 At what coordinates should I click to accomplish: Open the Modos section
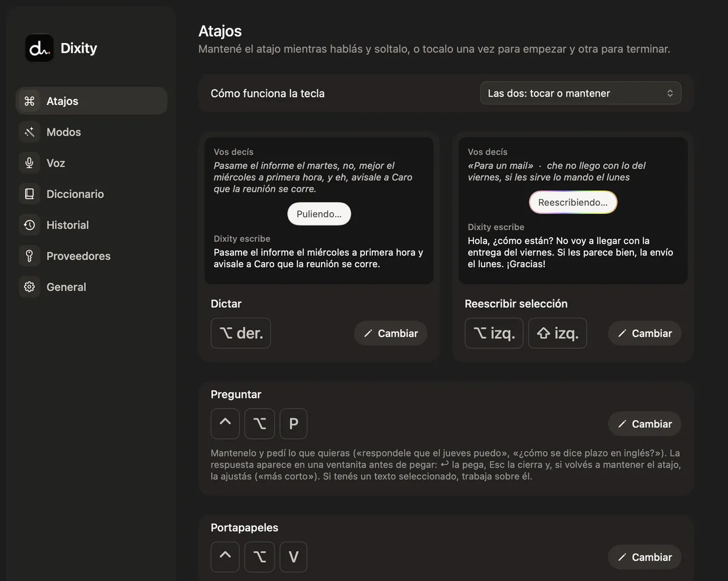[91, 132]
